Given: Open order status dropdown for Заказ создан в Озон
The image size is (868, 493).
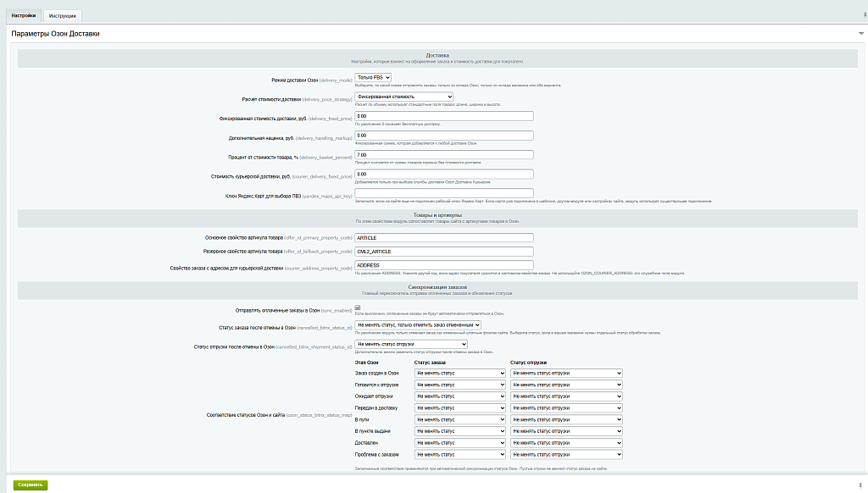Looking at the screenshot, I should click(460, 374).
